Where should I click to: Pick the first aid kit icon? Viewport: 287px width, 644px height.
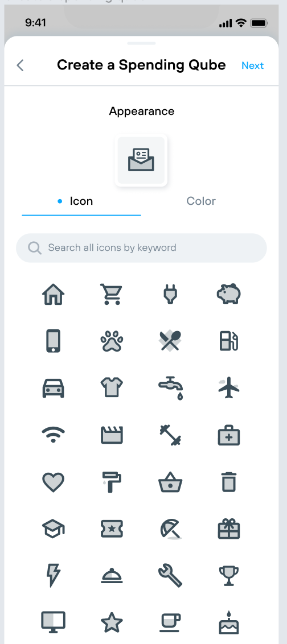pos(228,435)
